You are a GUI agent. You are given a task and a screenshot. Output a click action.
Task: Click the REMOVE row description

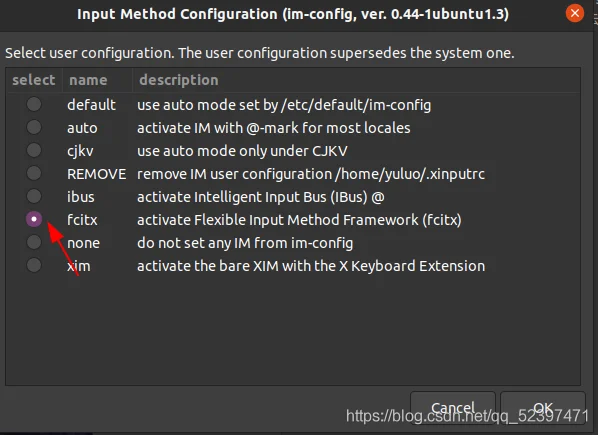(311, 174)
